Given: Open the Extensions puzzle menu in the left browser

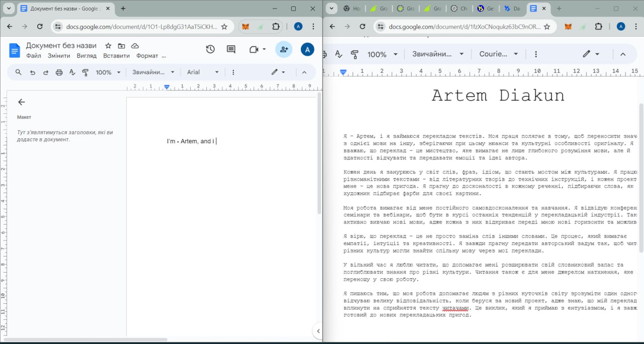Looking at the screenshot, I should [x=276, y=27].
